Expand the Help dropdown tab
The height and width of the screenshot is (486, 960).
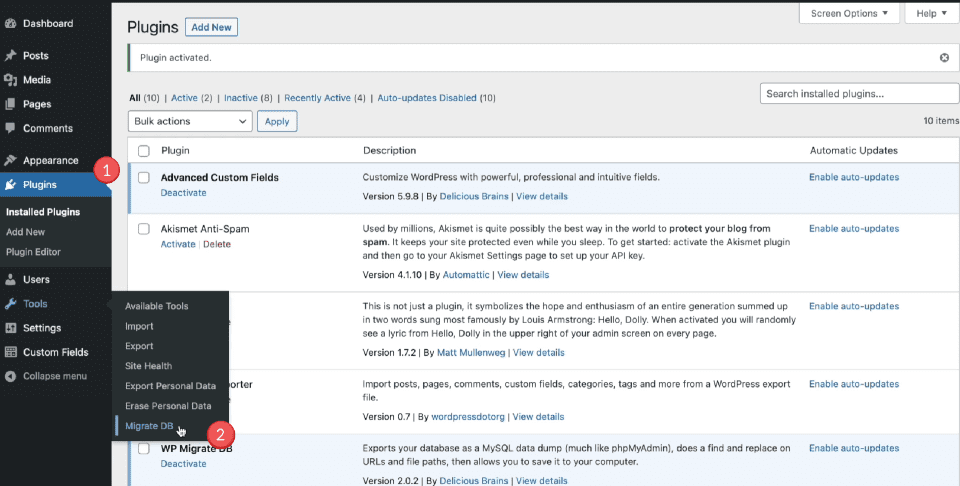(x=931, y=13)
